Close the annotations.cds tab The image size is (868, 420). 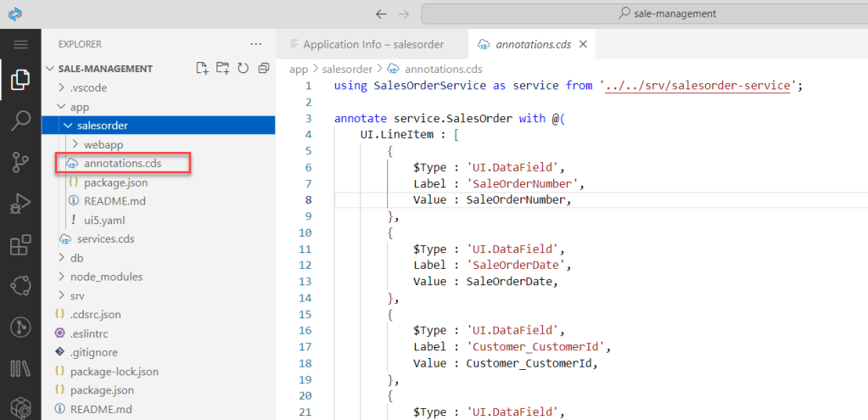click(583, 44)
